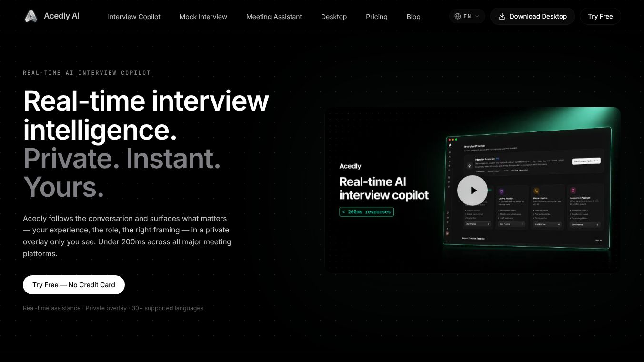The height and width of the screenshot is (362, 644).
Task: Click the globe language icon
Action: pyautogui.click(x=458, y=16)
